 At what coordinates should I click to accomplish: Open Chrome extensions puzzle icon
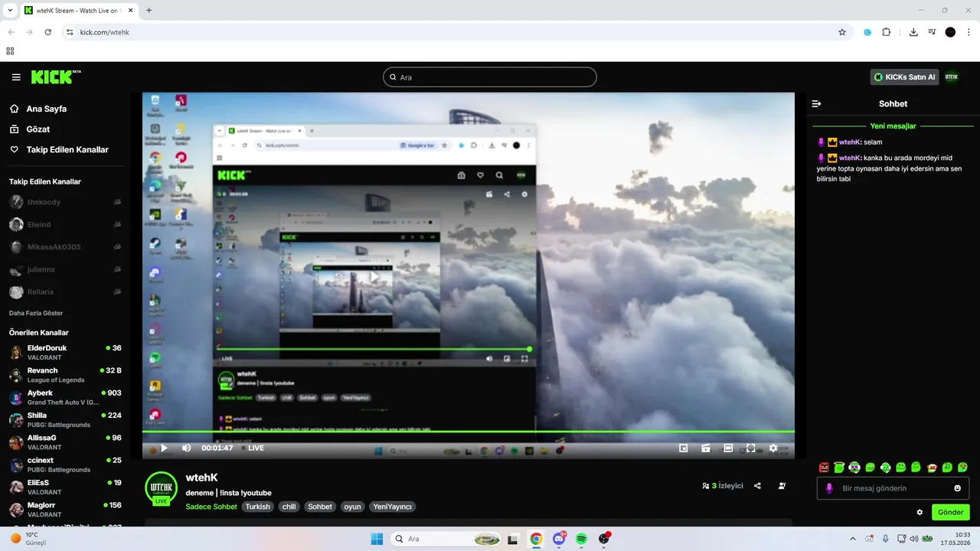(x=887, y=32)
